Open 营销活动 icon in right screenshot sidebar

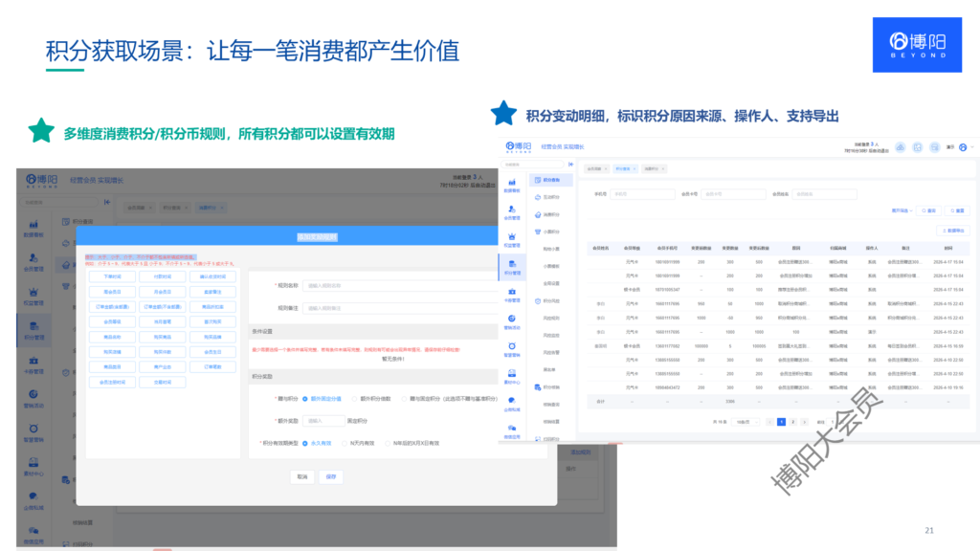pyautogui.click(x=512, y=319)
